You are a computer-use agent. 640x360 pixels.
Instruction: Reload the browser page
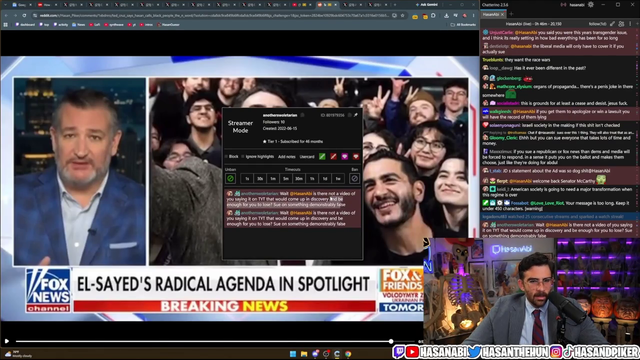point(24,16)
